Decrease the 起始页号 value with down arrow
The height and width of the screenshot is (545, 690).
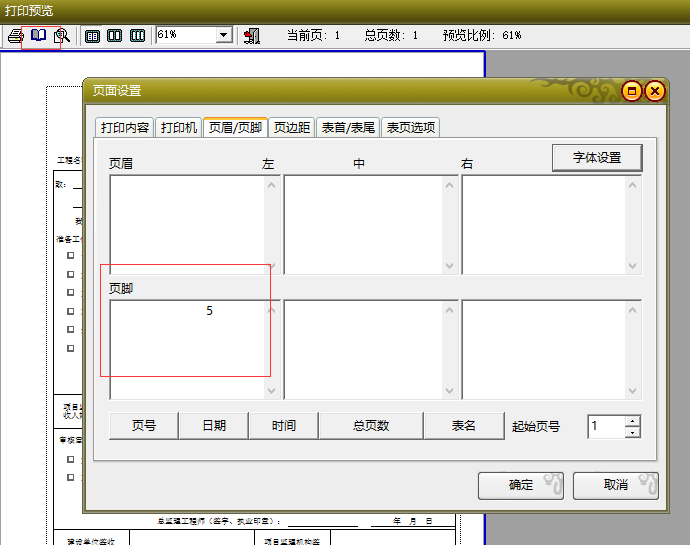pos(632,432)
